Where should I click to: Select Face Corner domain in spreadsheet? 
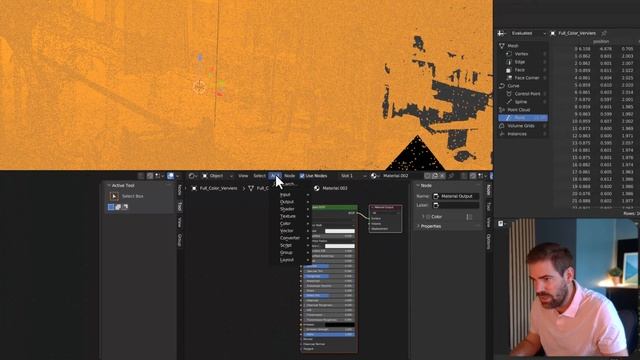[x=526, y=78]
